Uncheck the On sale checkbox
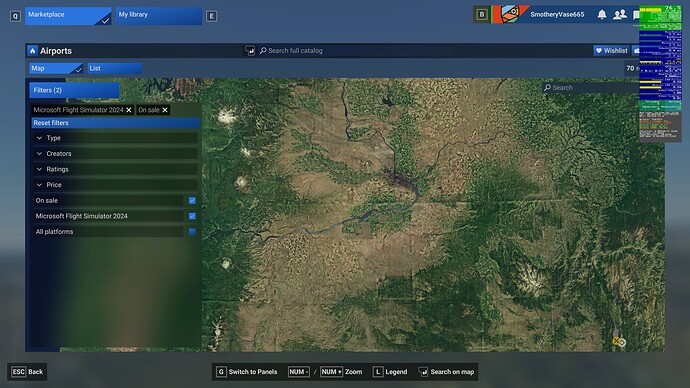This screenshot has height=388, width=690. click(192, 201)
